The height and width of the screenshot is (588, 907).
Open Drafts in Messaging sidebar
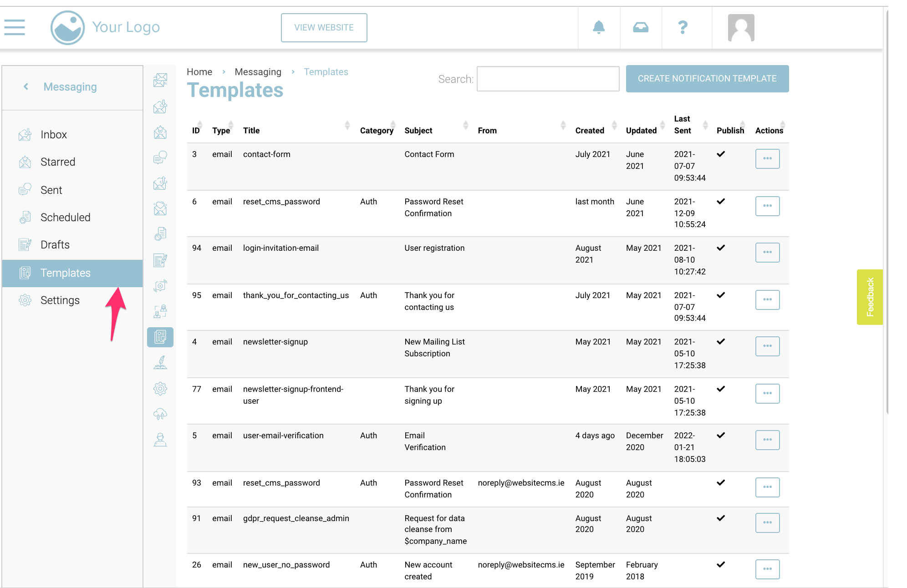(55, 245)
